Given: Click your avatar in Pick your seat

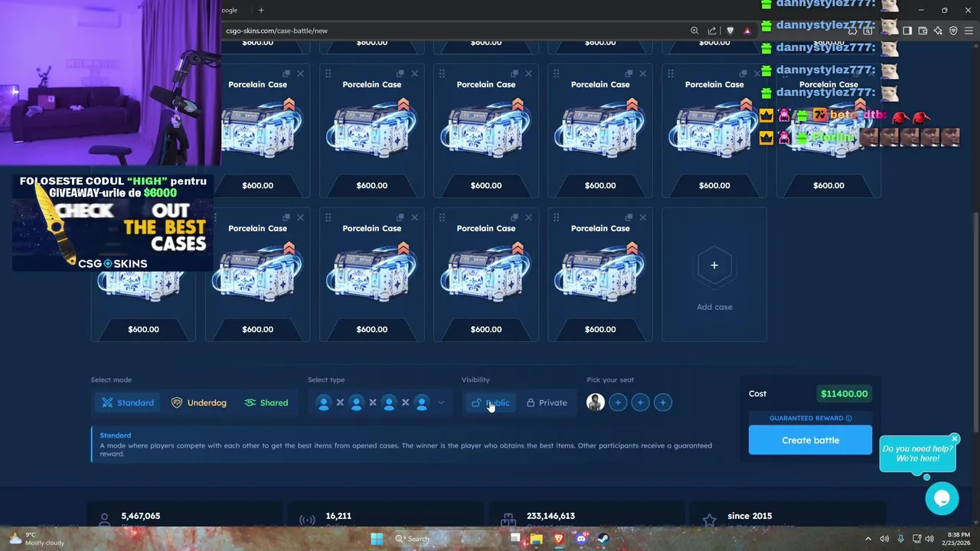Looking at the screenshot, I should (x=596, y=403).
